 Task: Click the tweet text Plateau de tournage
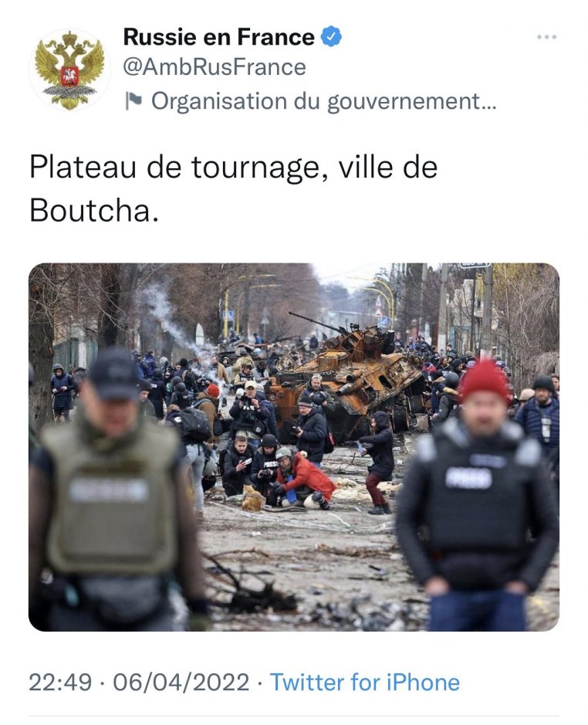click(175, 167)
